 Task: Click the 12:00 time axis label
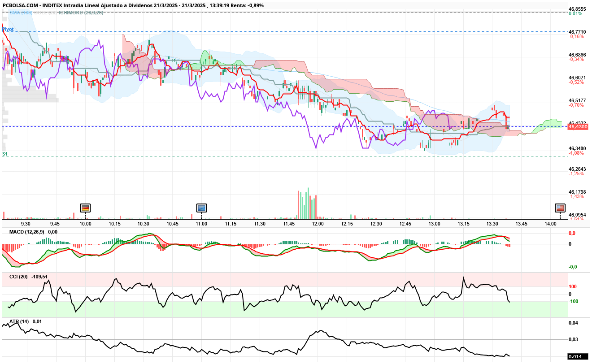[318, 223]
